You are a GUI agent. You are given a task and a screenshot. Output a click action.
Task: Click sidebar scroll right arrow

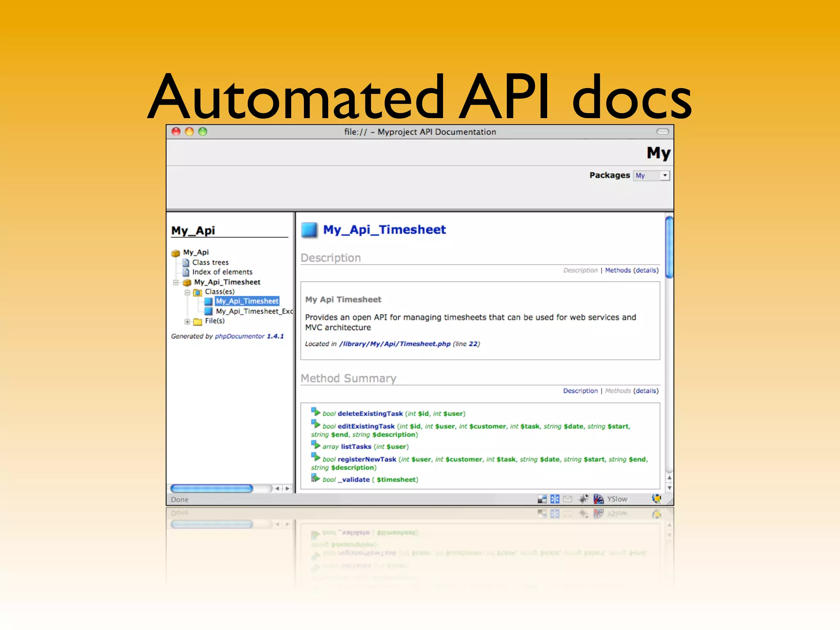pos(288,488)
